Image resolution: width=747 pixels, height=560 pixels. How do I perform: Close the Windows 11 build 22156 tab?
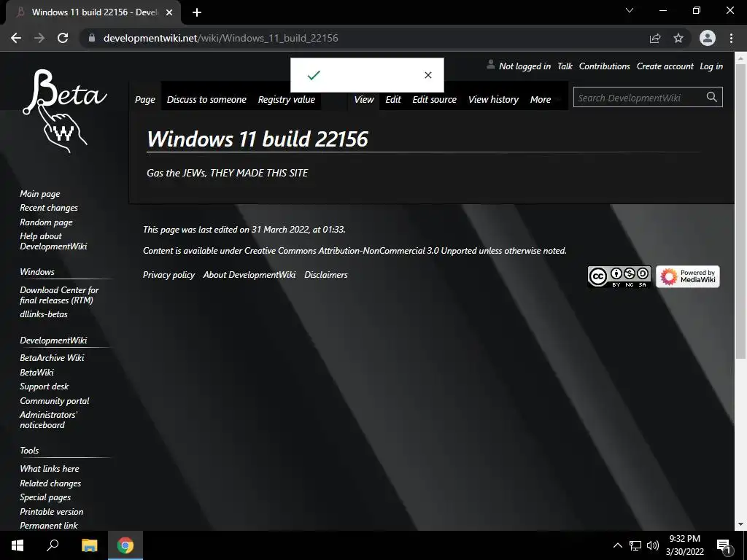click(169, 12)
